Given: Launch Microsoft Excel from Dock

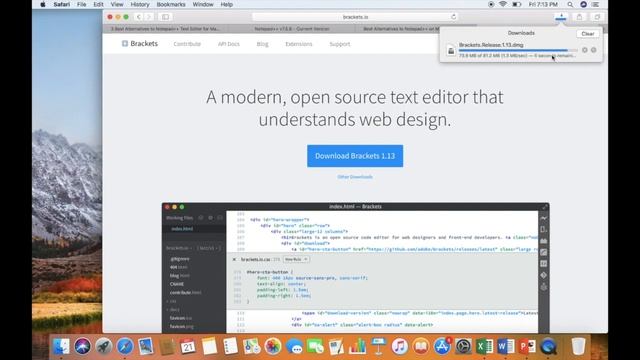Looking at the screenshot, I should coord(484,347).
